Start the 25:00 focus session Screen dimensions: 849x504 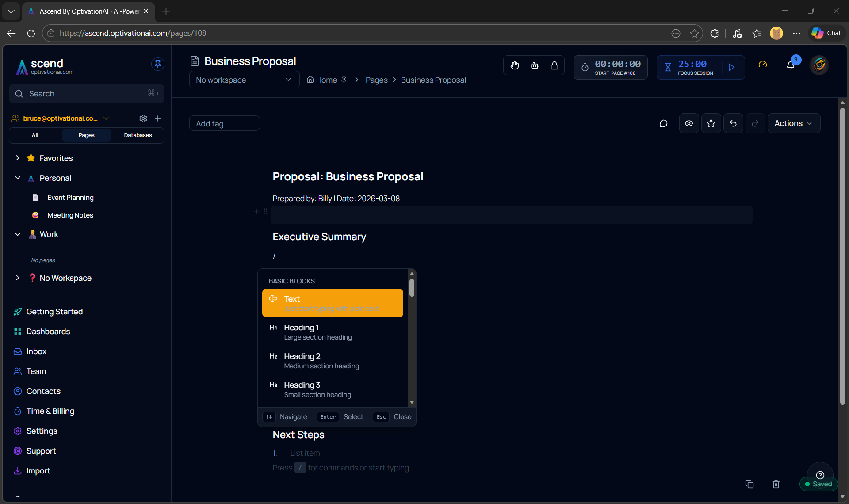[x=732, y=67]
